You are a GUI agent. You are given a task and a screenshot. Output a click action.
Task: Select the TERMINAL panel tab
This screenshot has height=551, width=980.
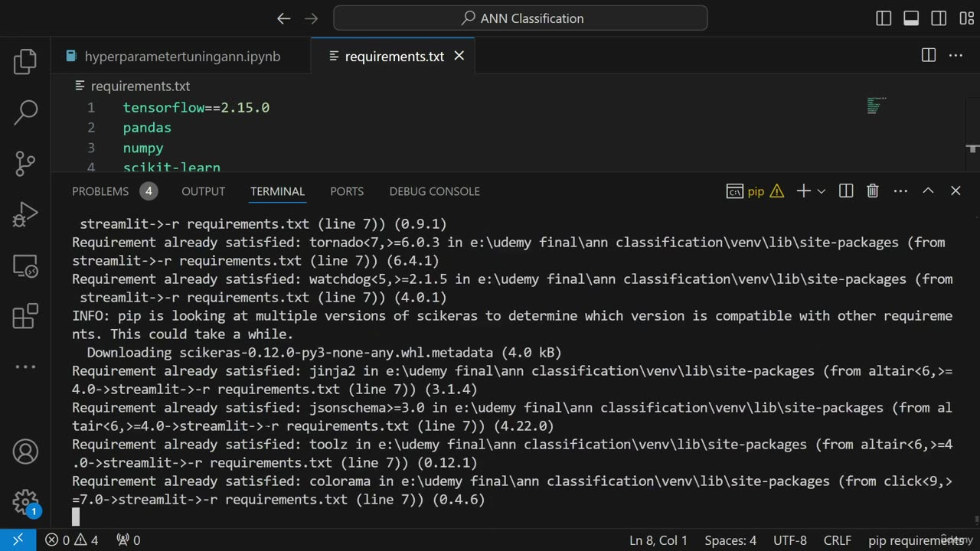(x=277, y=191)
